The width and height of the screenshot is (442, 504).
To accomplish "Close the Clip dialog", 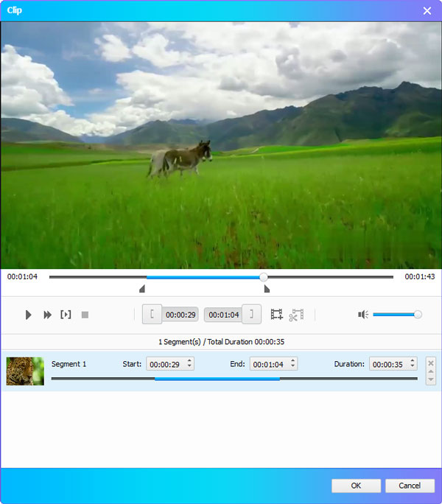I will [427, 10].
